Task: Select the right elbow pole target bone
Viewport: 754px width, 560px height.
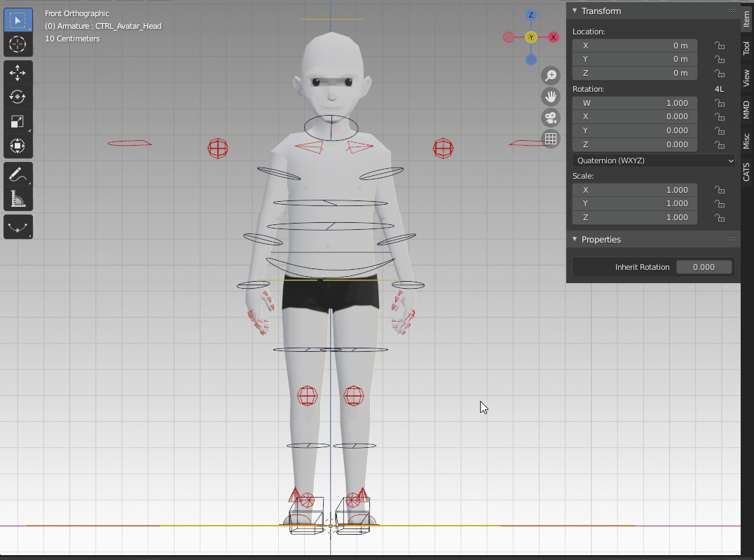Action: [x=218, y=148]
